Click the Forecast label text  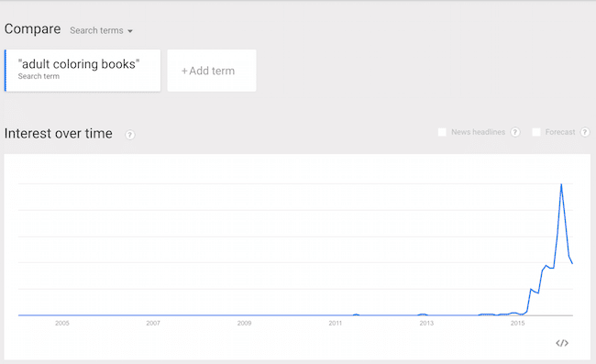(x=560, y=132)
